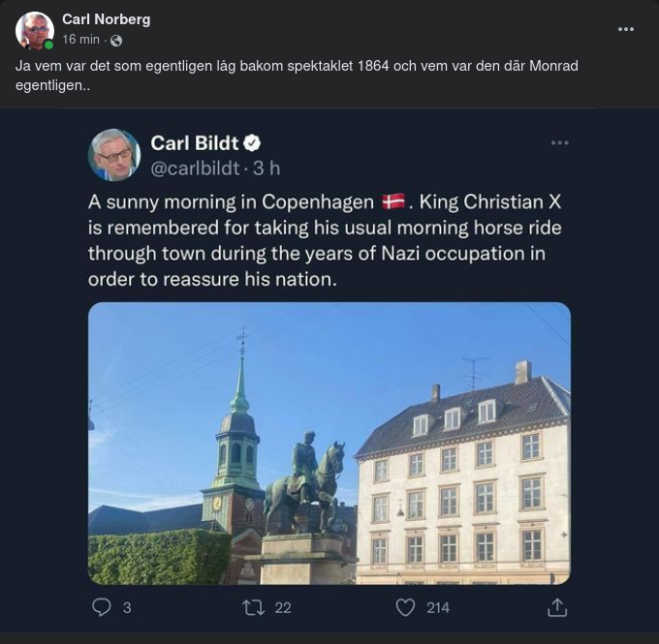Click the public globe icon beside 16 min
The height and width of the screenshot is (644, 659).
point(116,41)
